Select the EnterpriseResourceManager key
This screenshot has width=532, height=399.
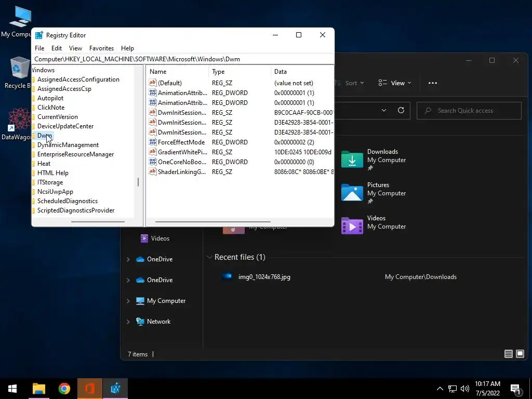(76, 154)
